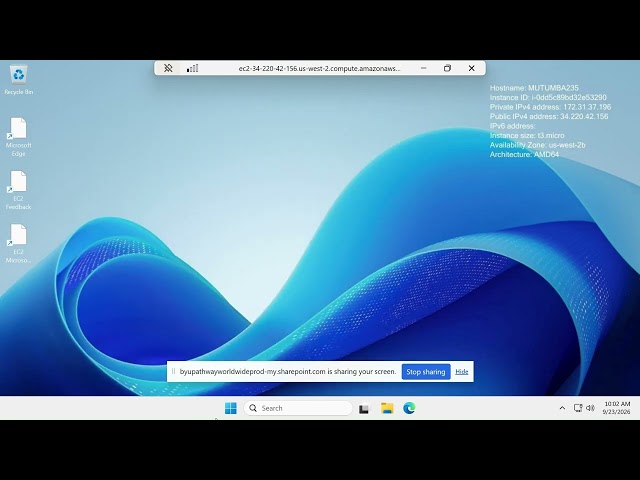Screen dimensions: 640x480
Task: Select the EC2 Microsoft desktop shortcut
Action: pyautogui.click(x=18, y=244)
